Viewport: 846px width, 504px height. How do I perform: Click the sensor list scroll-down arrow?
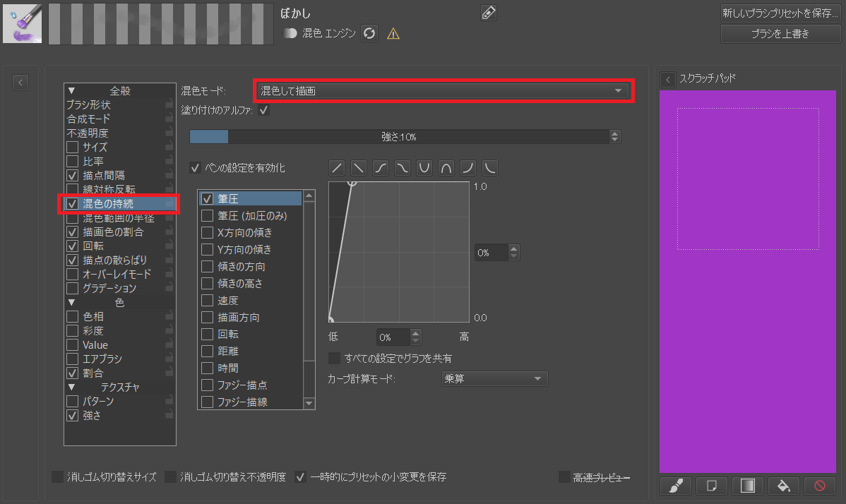(x=309, y=402)
